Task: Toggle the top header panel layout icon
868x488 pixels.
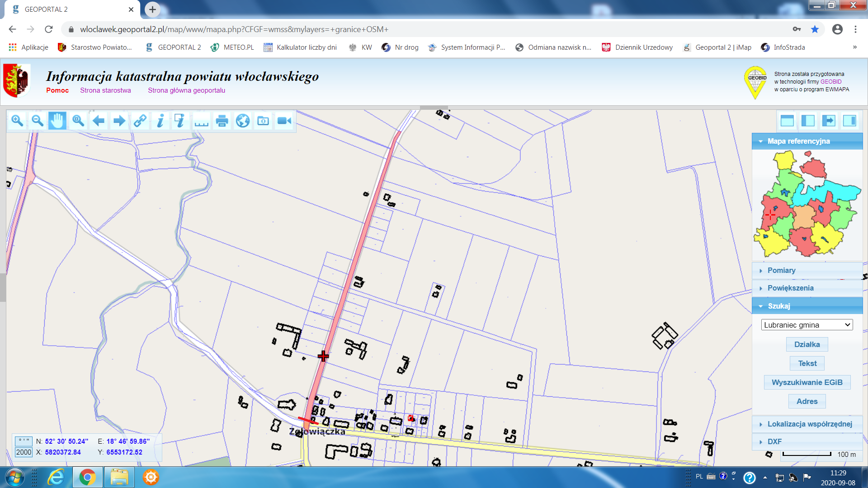Action: [x=787, y=121]
